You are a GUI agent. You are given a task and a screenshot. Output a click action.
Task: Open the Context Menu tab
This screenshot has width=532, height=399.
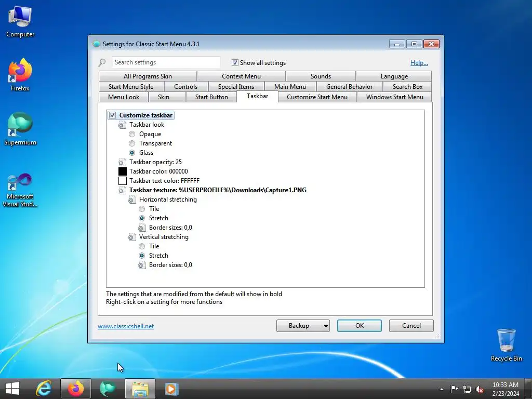pos(241,76)
